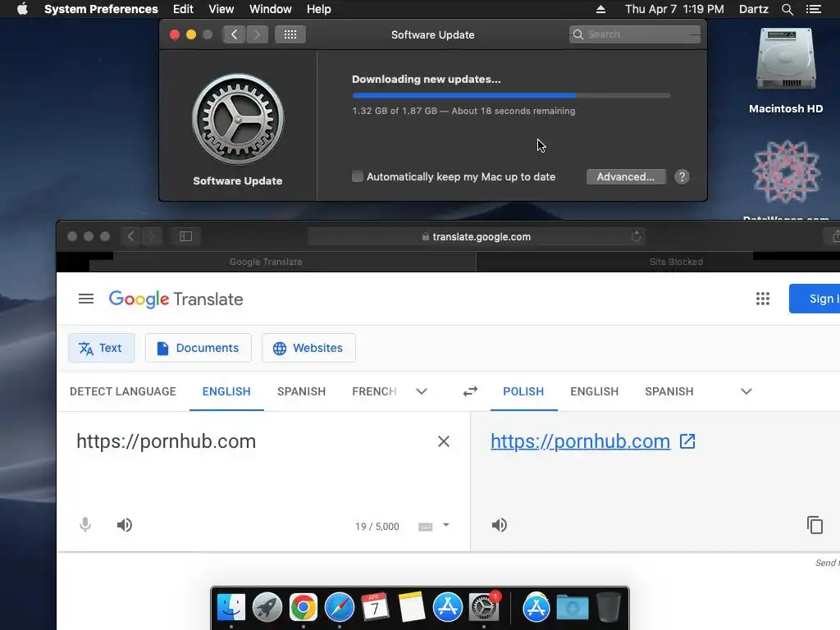The image size is (840, 630).
Task: Choose Polish as target language
Action: click(523, 391)
